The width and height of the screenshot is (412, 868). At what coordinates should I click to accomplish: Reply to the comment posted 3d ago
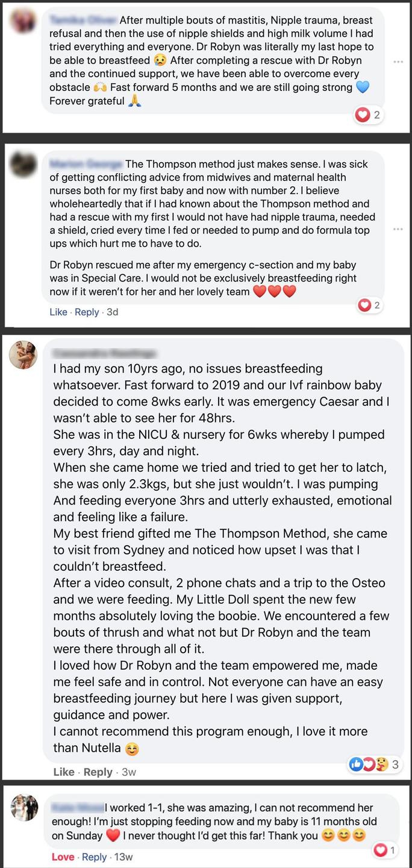(87, 312)
